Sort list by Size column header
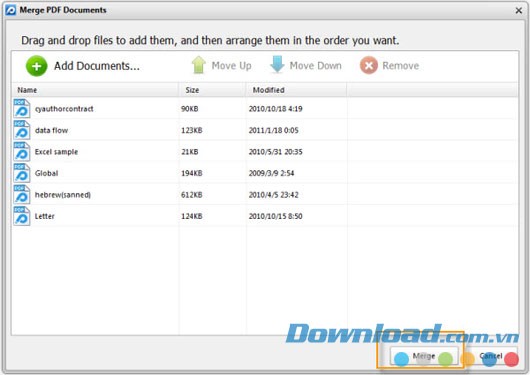The height and width of the screenshot is (375, 530). click(212, 90)
